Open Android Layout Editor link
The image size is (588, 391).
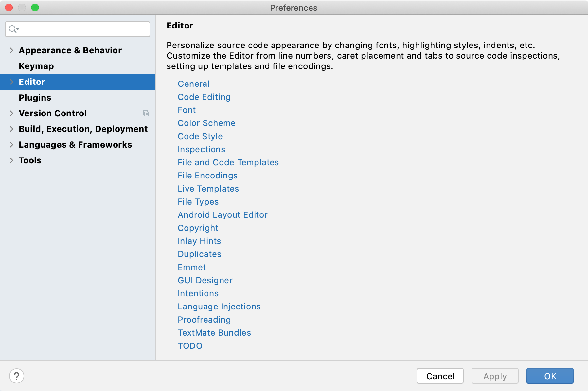point(223,215)
